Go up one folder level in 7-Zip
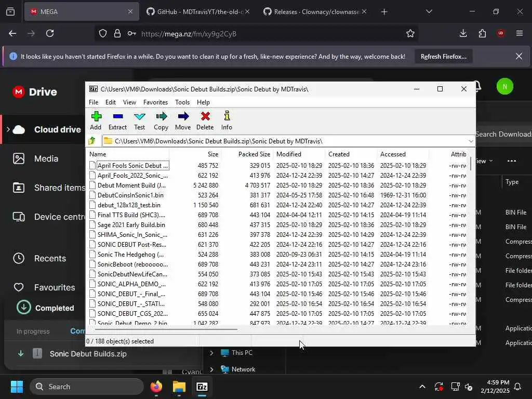This screenshot has height=399, width=532. point(92,141)
